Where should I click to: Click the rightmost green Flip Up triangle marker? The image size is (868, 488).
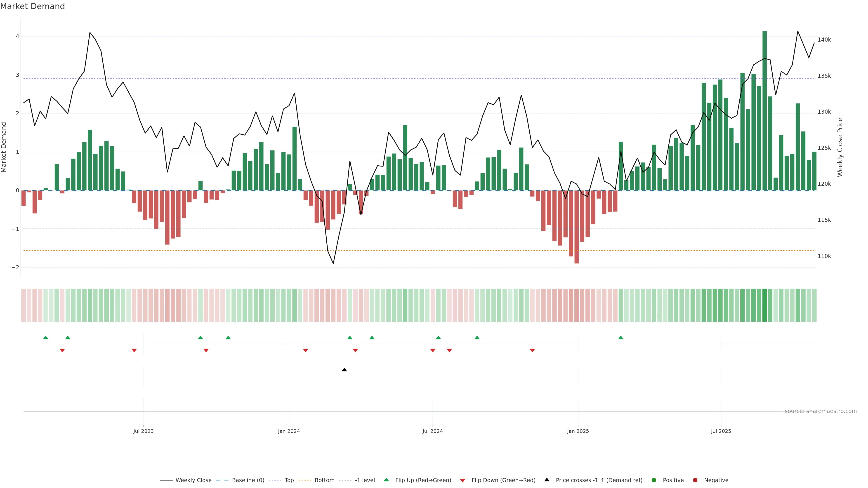(621, 338)
